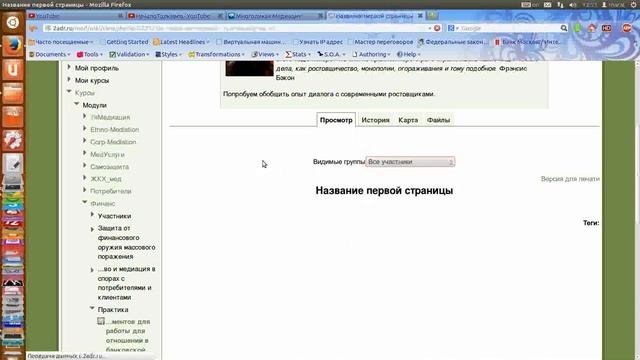This screenshot has width=640, height=360.
Task: Open the mail envelope indicator
Action: (548, 5)
